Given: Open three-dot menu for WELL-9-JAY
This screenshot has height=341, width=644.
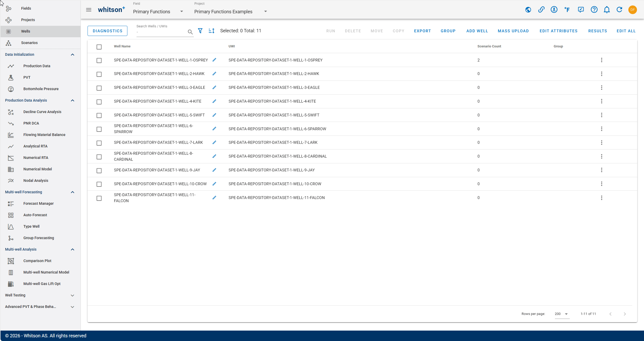Looking at the screenshot, I should coord(602,170).
